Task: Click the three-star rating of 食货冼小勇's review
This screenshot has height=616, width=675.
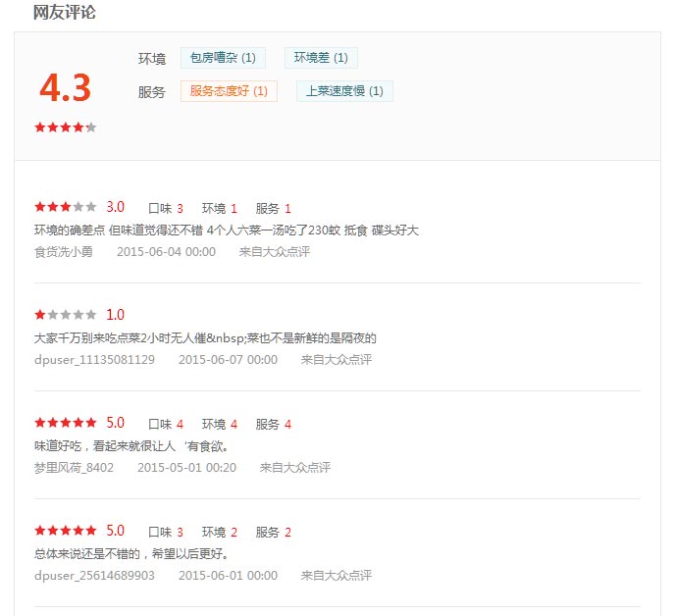Action: (66, 207)
